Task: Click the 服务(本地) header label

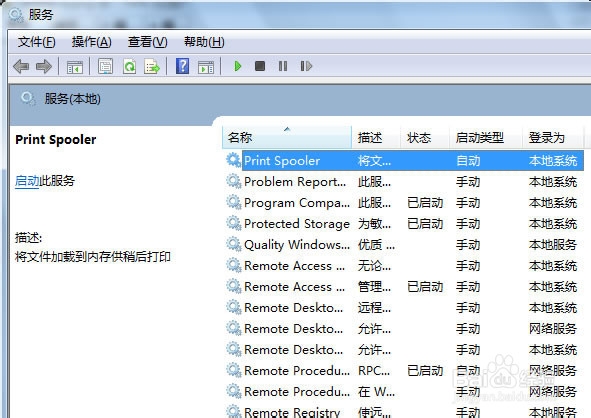Action: 72,99
